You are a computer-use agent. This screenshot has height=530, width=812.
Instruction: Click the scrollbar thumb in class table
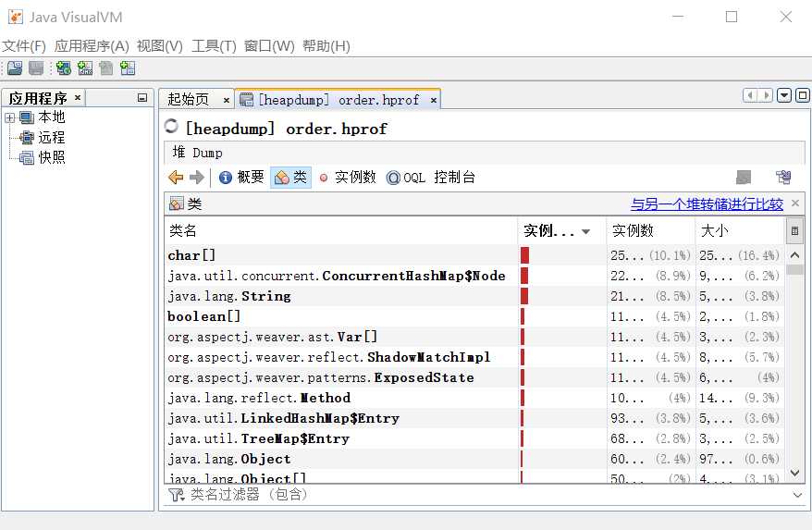click(x=795, y=269)
